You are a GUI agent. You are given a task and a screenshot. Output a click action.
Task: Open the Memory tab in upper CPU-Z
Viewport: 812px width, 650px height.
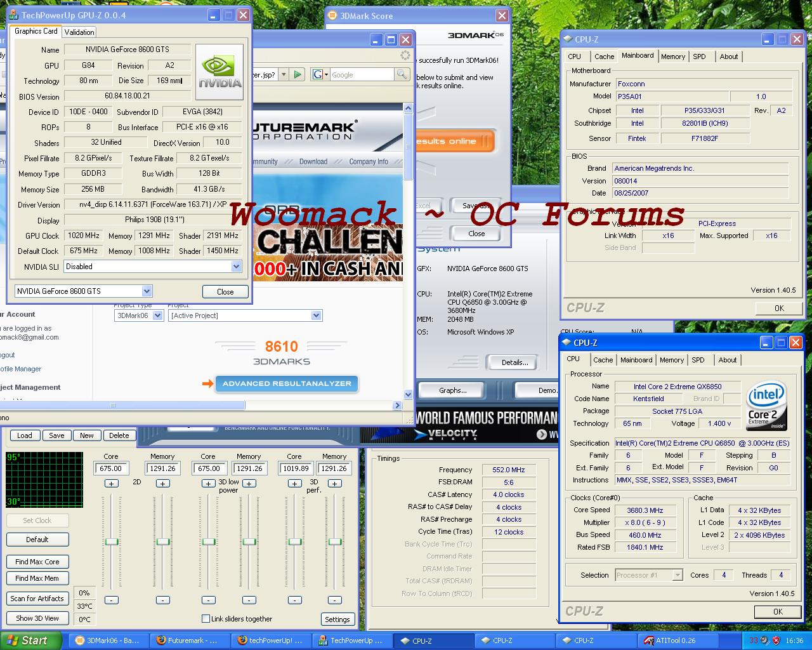(673, 56)
